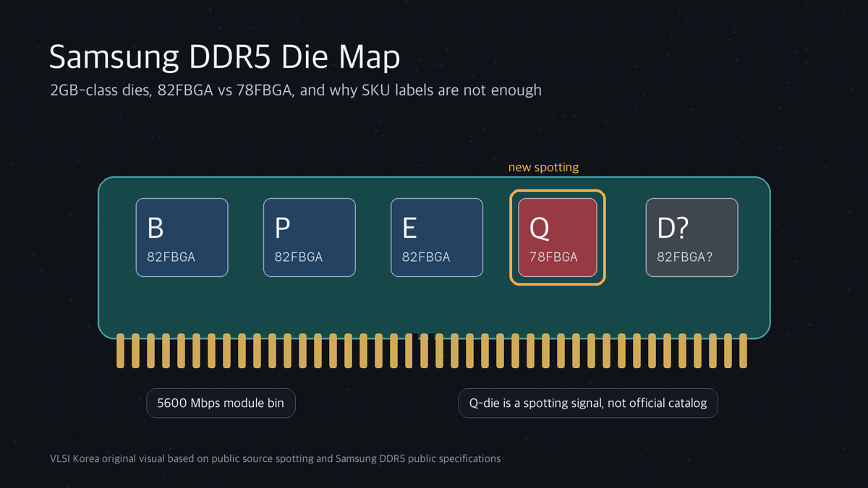The height and width of the screenshot is (488, 868).
Task: Click the B die 82FBGA tile
Action: 182,238
